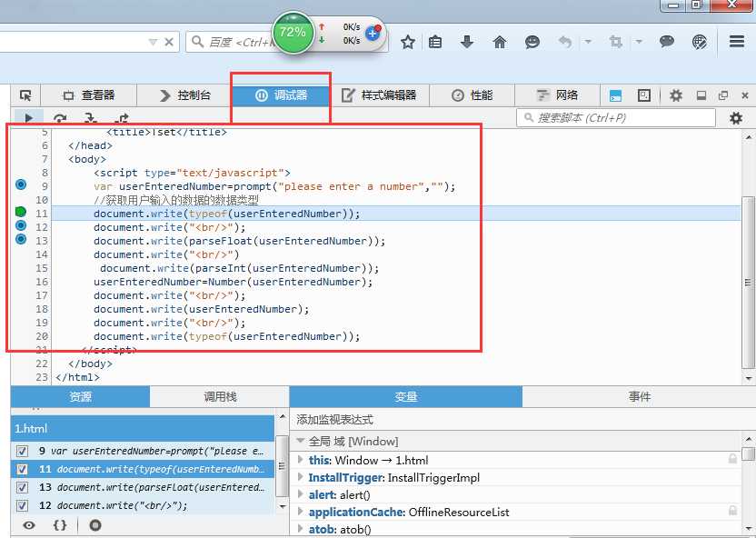Toggle breakpoint marker on line 12
Image resolution: width=756 pixels, height=538 pixels.
tap(21, 225)
